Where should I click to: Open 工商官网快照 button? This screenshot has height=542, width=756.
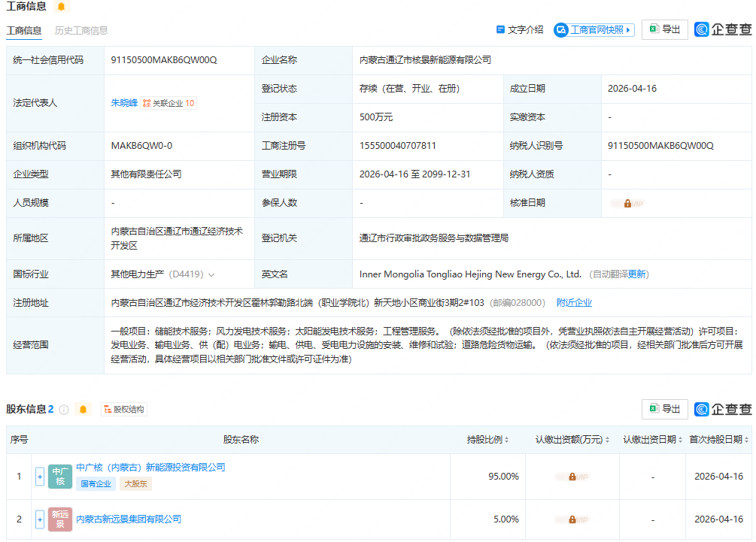point(594,30)
